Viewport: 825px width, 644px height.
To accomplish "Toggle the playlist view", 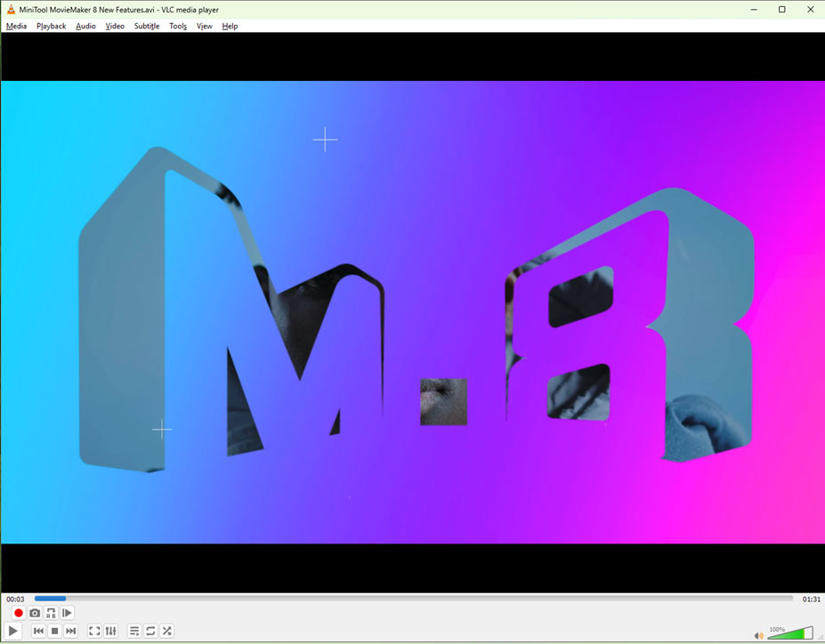I will pyautogui.click(x=134, y=631).
